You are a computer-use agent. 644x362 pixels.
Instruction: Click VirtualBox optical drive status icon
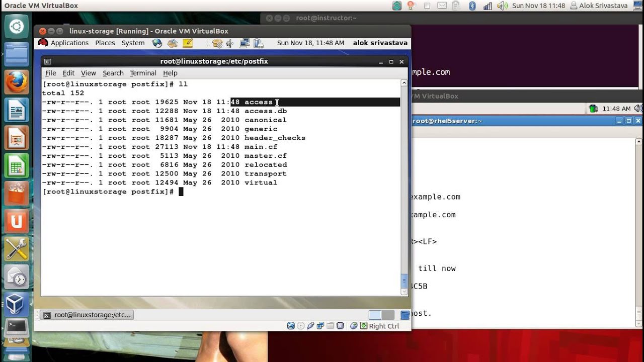tap(301, 326)
